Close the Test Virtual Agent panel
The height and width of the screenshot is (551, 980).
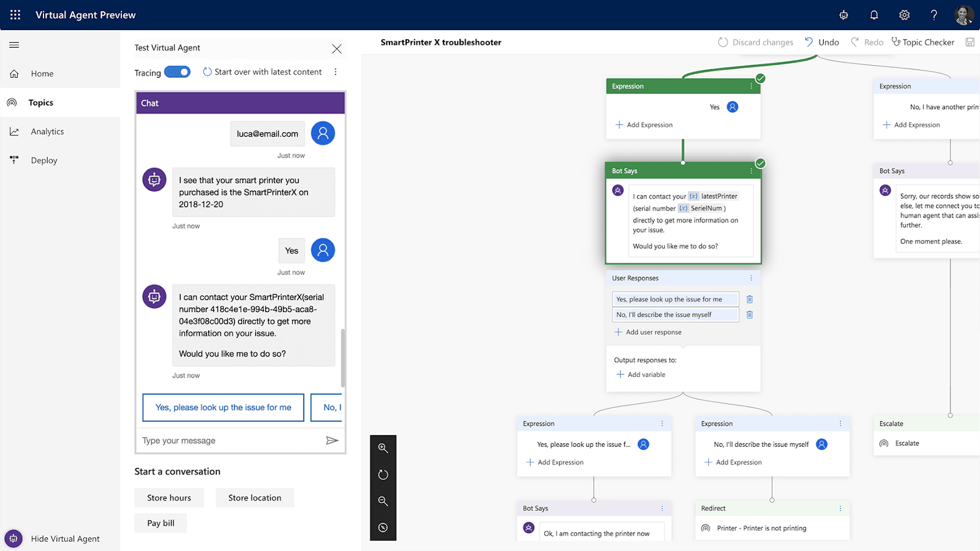[x=336, y=48]
